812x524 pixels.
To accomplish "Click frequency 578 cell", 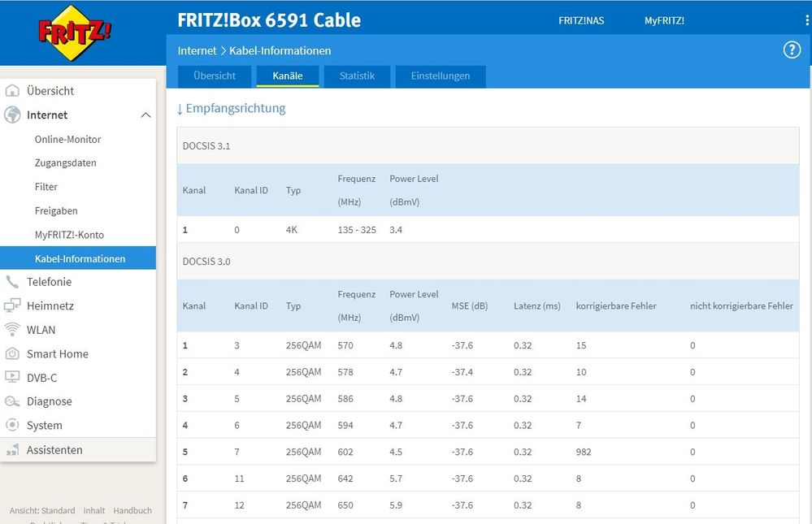I will [345, 372].
